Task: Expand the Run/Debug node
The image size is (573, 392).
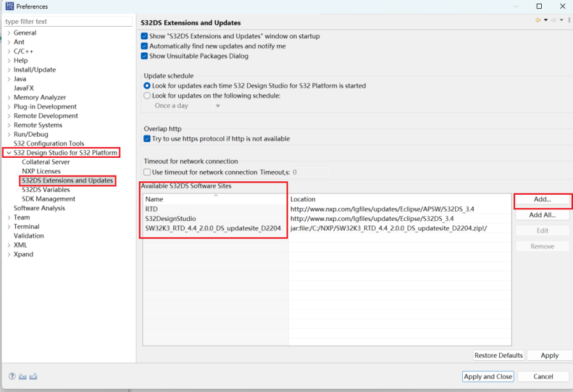Action: click(x=9, y=134)
